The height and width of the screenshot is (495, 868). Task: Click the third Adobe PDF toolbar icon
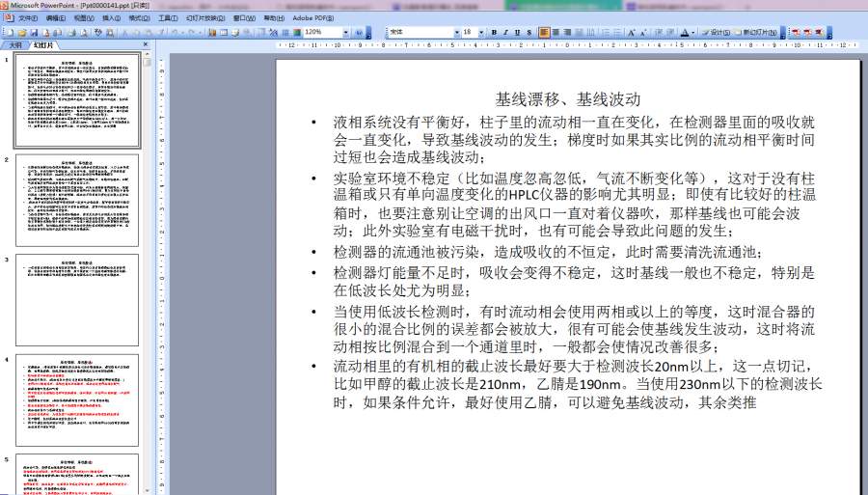819,33
